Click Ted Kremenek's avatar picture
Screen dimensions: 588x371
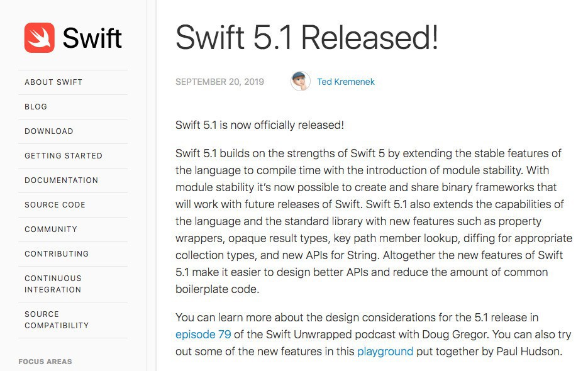pos(301,82)
